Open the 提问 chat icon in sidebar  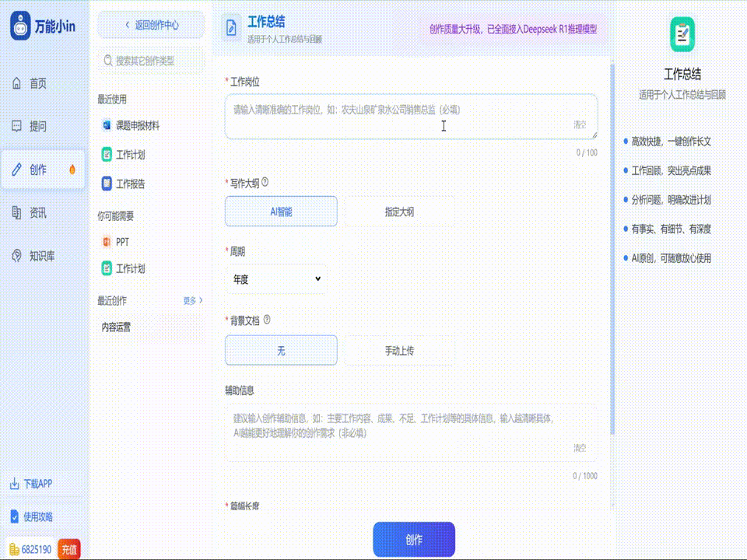[16, 126]
